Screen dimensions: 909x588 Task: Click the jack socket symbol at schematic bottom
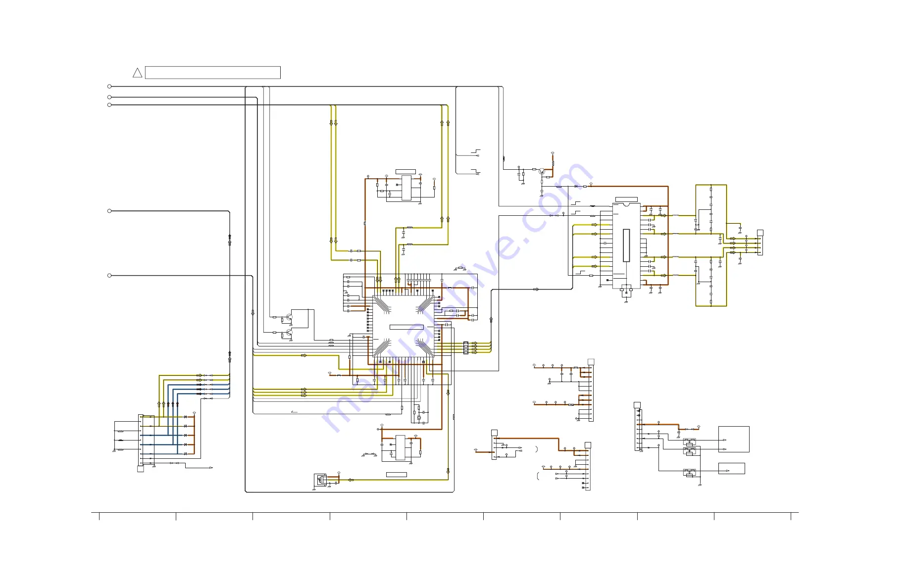(x=321, y=480)
